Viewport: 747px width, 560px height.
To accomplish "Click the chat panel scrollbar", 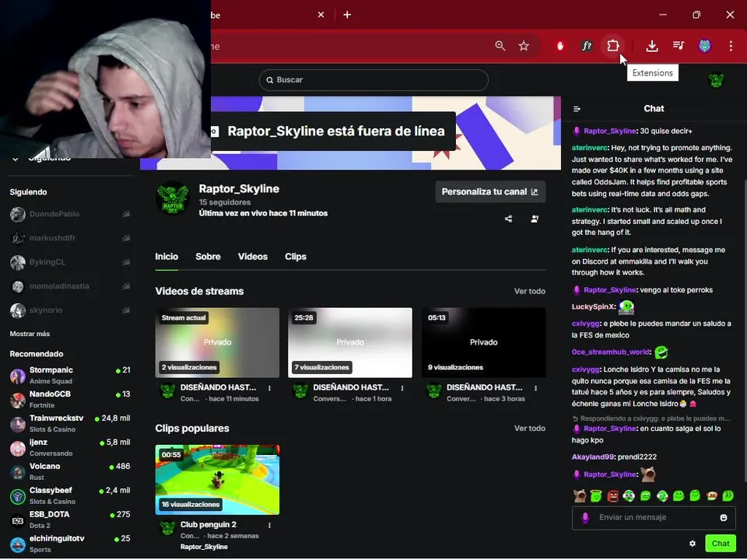I will [744, 331].
